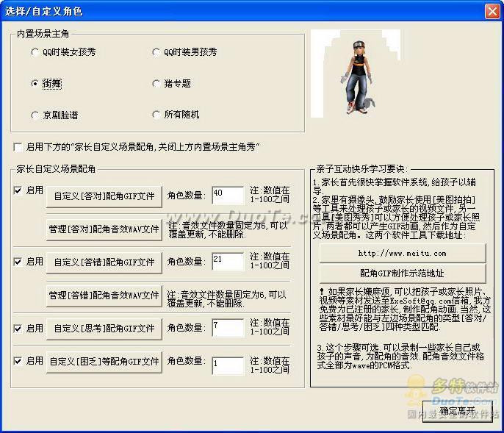Enable the 家长自定义场景配角 checkbox
The height and width of the screenshot is (433, 504).
(18, 147)
